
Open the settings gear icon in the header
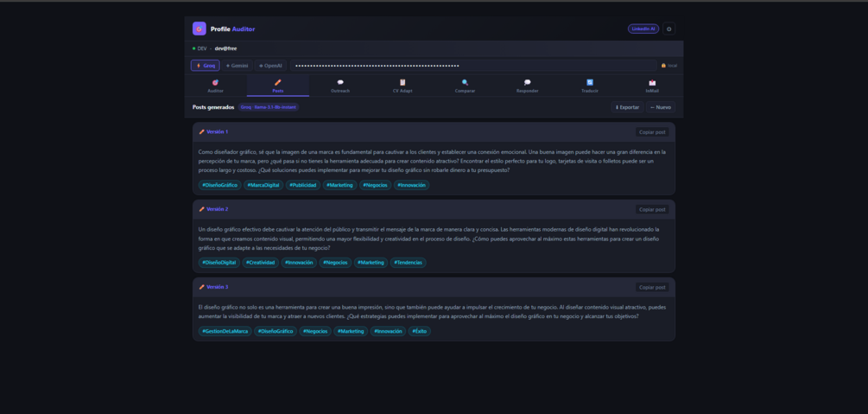pos(668,29)
